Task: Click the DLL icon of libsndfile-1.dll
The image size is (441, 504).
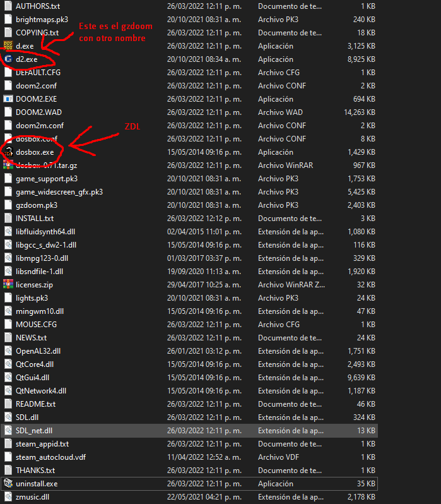Action: (8, 272)
